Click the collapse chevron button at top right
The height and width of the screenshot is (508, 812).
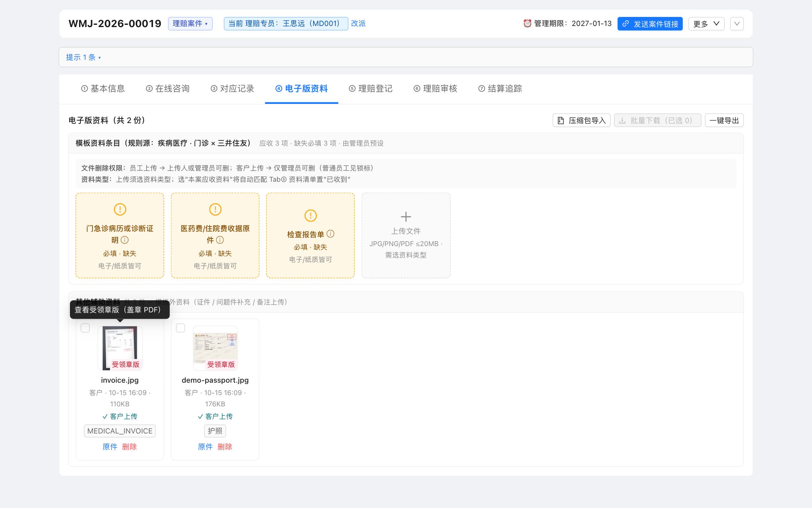pyautogui.click(x=737, y=24)
